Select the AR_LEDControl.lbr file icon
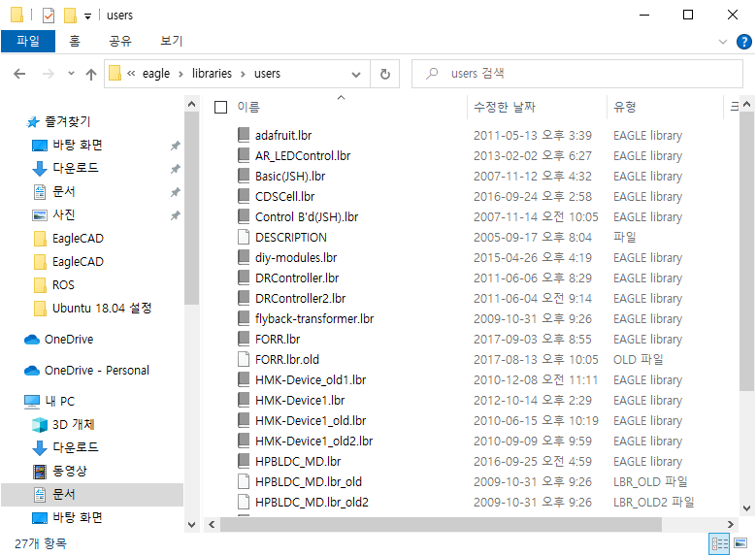Image resolution: width=756 pixels, height=556 pixels. pos(244,155)
